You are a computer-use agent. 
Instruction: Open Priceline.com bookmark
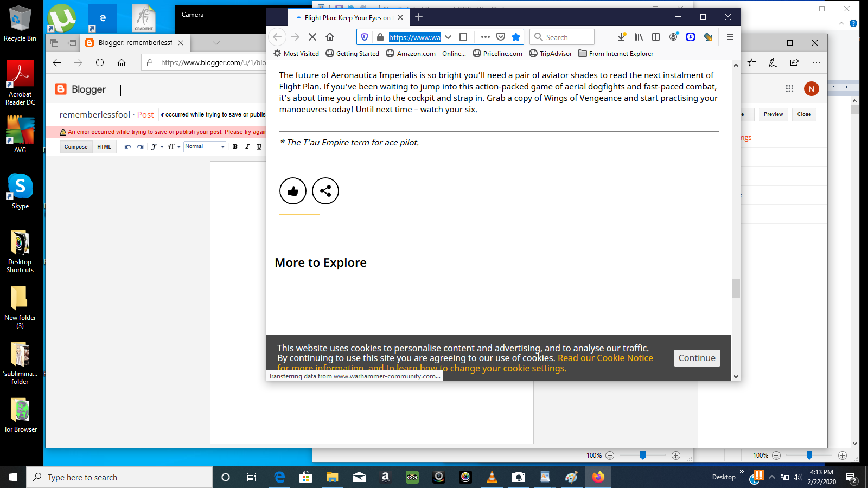click(497, 53)
